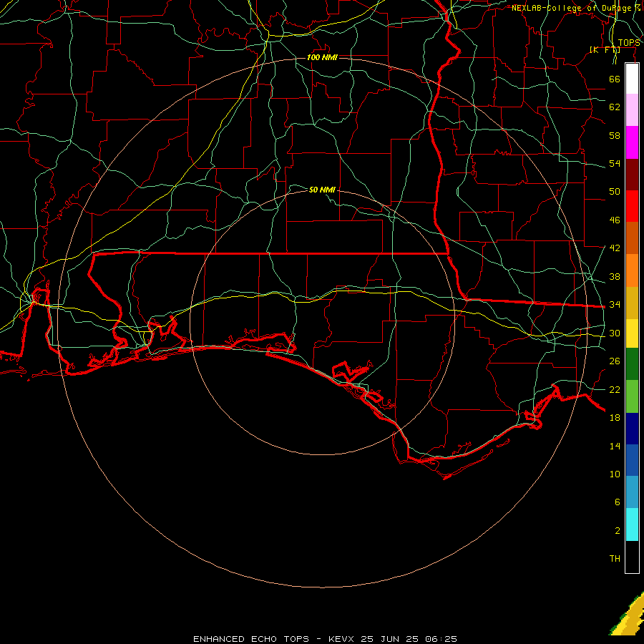
Task: Select the dark green legend swatch
Action: click(x=632, y=364)
